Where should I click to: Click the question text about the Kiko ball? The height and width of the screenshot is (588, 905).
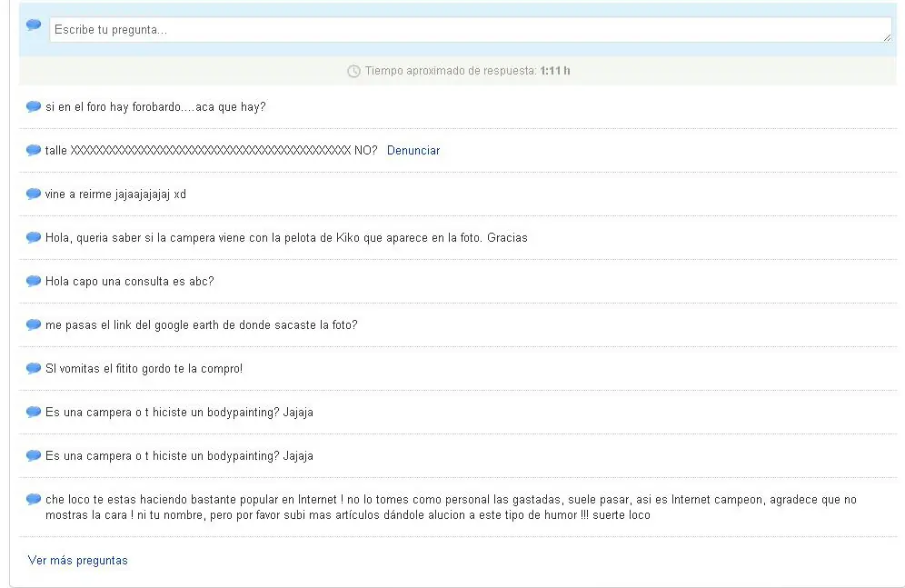(x=286, y=238)
